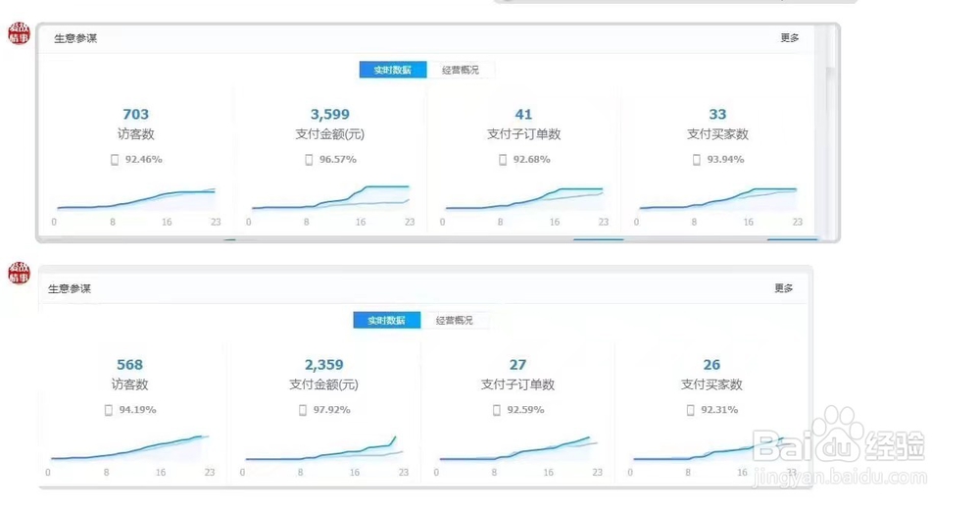Click 96.57% mobile share value
This screenshot has width=980, height=510.
click(x=338, y=160)
